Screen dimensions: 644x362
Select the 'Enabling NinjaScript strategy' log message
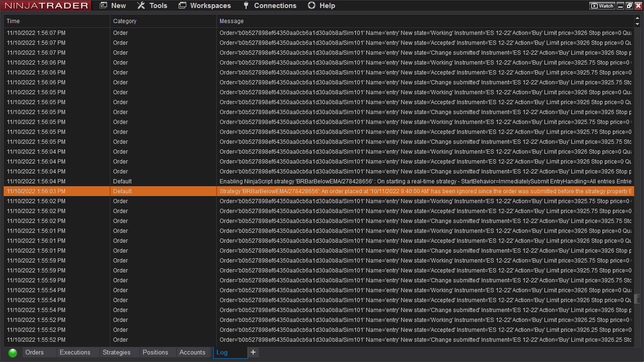pos(425,181)
